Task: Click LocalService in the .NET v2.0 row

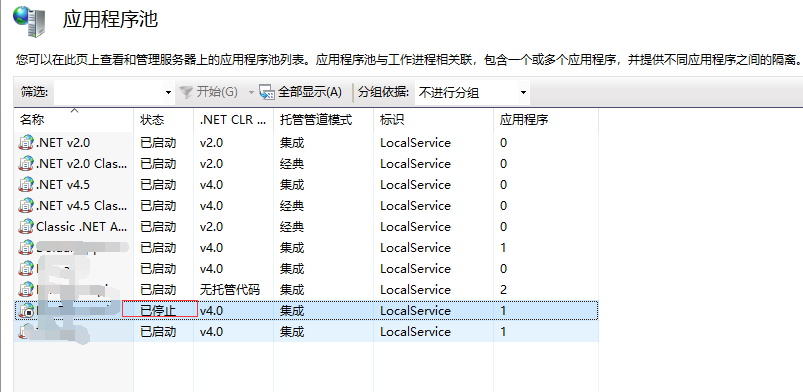Action: (x=415, y=143)
